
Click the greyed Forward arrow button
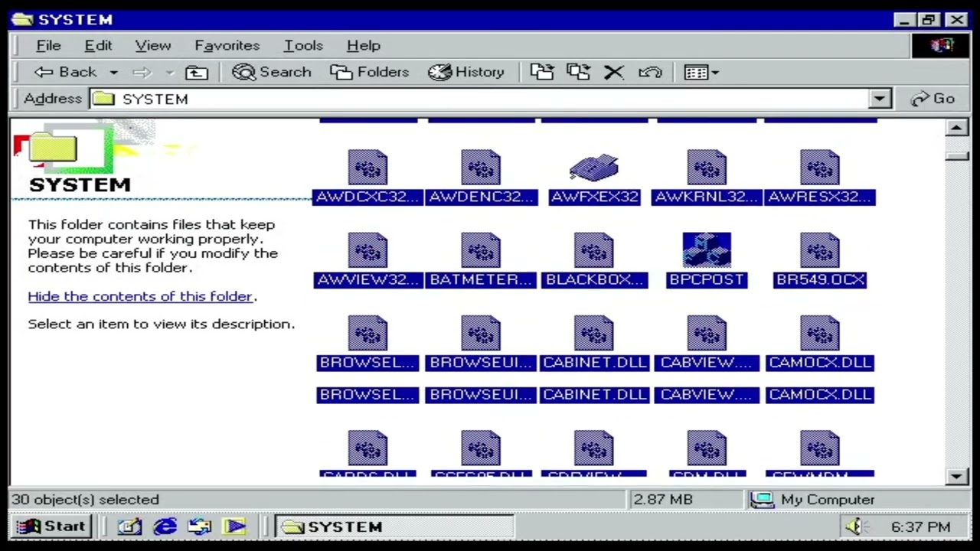[x=142, y=72]
